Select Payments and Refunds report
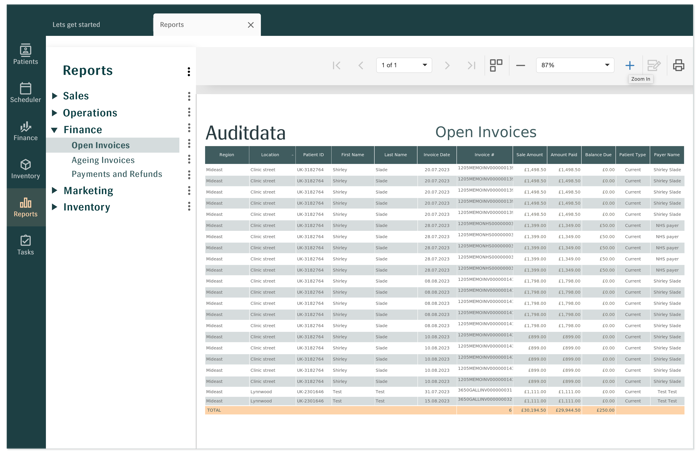Viewport: 700px width, 453px height. point(117,174)
